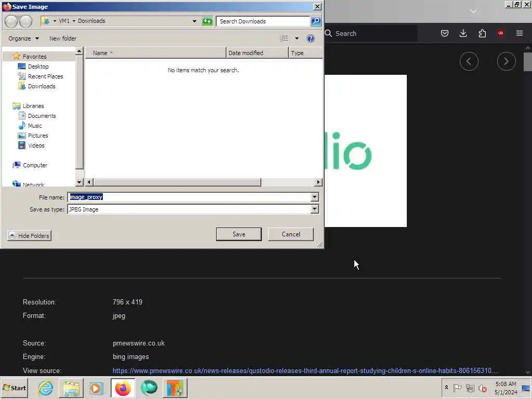
Task: Click the Action Center flag tray icon
Action: pyautogui.click(x=457, y=388)
